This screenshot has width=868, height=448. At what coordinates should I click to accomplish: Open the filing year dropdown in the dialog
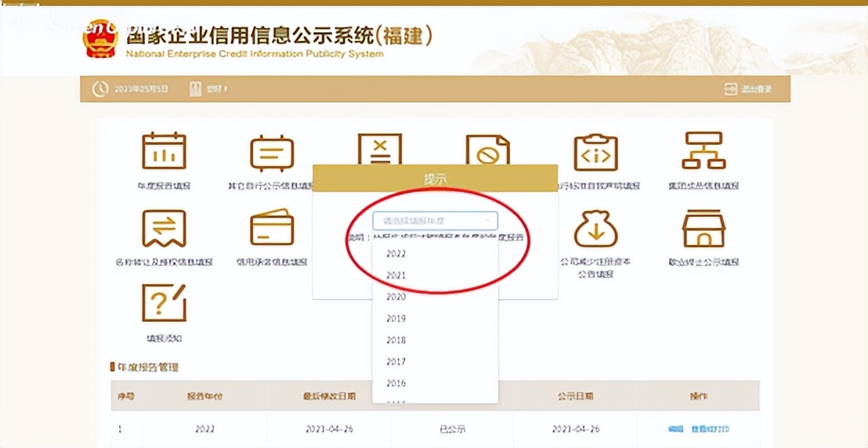(x=435, y=220)
